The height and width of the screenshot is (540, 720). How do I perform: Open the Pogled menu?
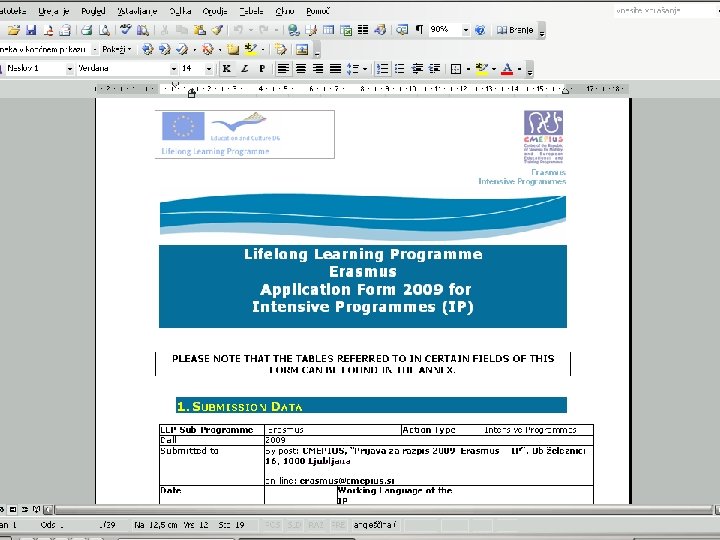tap(93, 11)
